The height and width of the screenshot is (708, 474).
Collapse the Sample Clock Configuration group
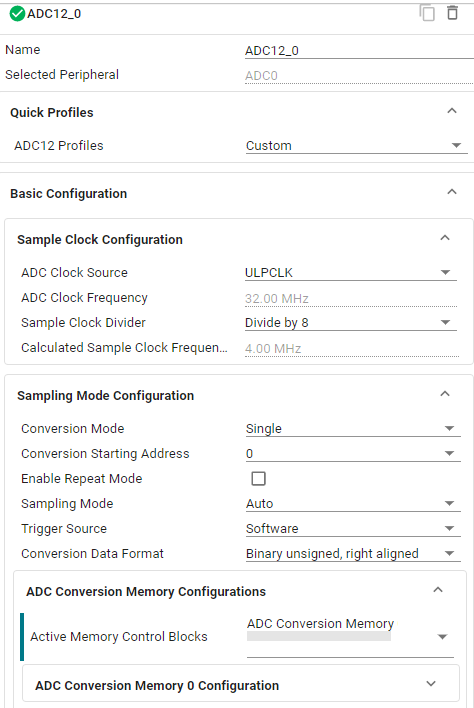445,238
